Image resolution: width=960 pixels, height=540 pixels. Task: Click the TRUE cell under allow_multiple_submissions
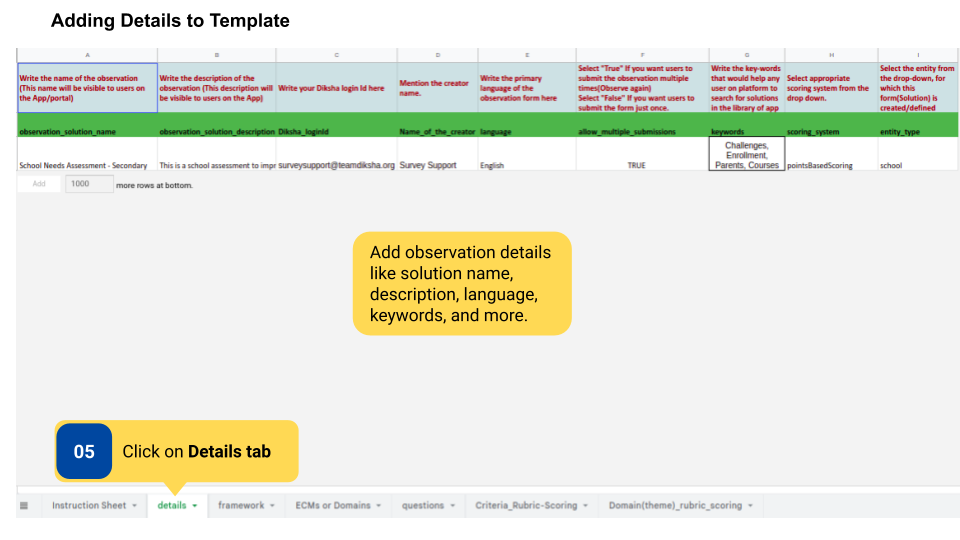tap(636, 165)
